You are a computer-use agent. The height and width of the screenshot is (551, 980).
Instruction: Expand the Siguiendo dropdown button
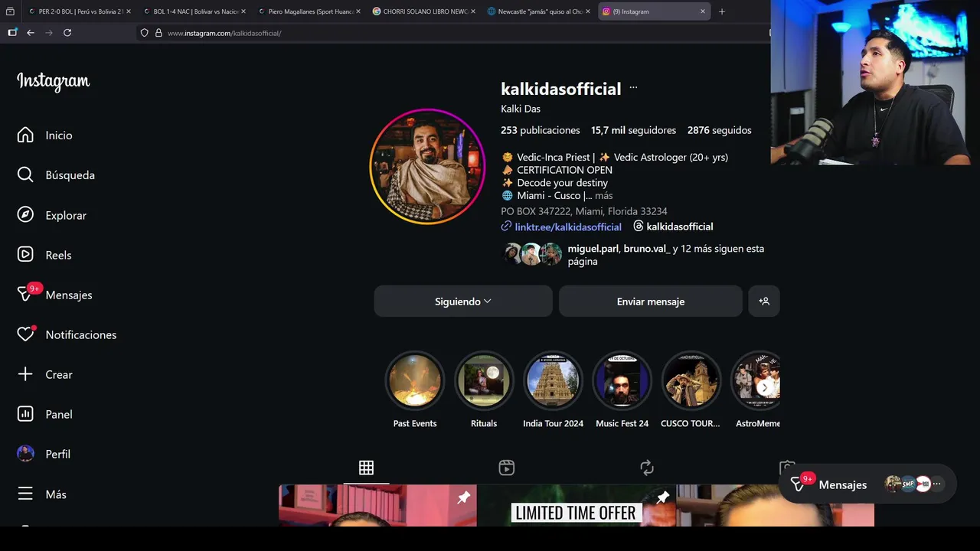[x=463, y=302]
